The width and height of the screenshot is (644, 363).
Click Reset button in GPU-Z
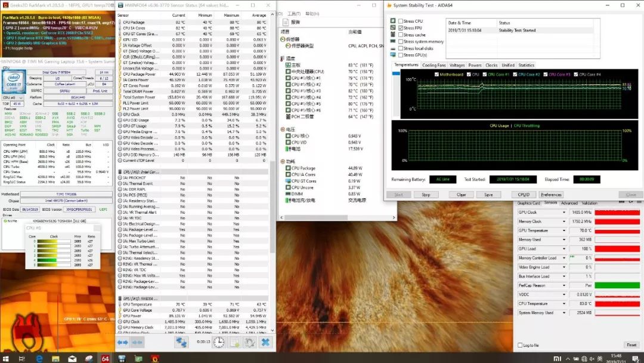tap(631, 345)
